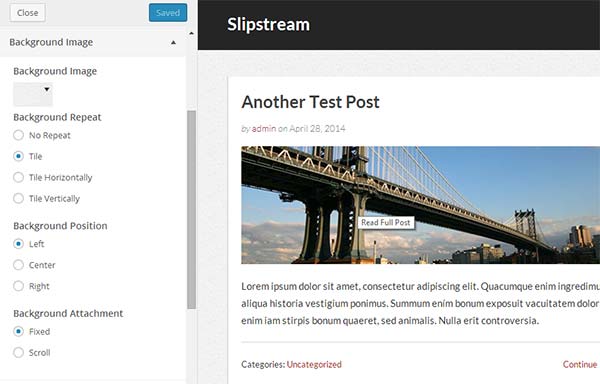Set background position to Right
The image size is (600, 384).
18,286
